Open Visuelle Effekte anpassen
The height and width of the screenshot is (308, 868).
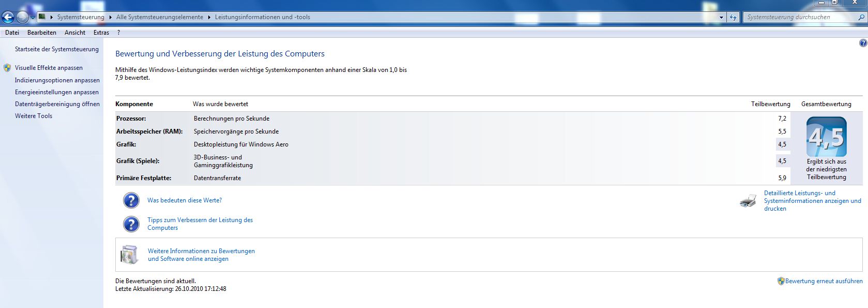click(x=49, y=68)
